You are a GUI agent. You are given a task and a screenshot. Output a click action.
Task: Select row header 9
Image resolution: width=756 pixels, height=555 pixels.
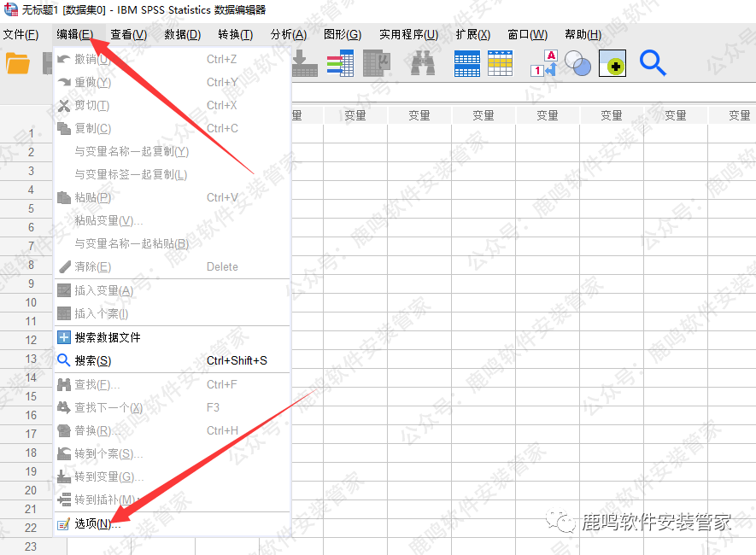click(x=26, y=283)
